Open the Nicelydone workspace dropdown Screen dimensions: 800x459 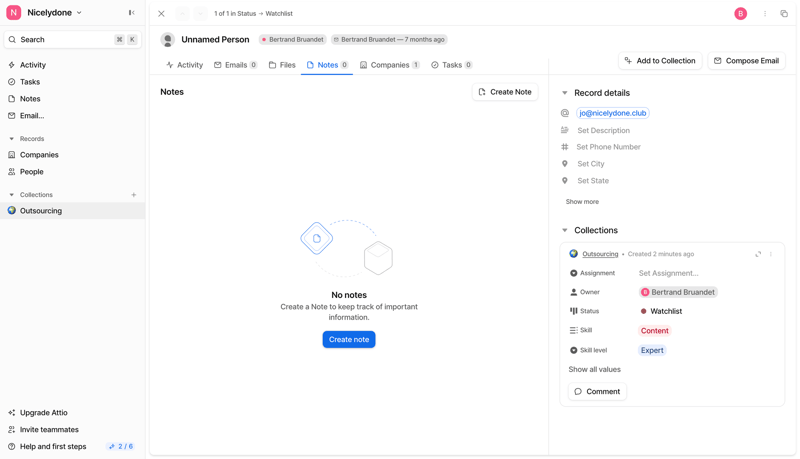click(x=54, y=13)
